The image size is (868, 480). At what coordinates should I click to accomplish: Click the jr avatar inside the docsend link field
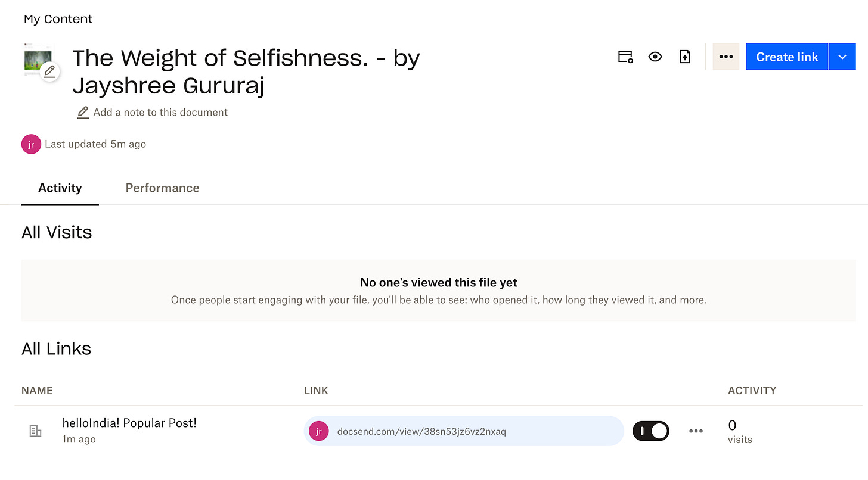[319, 431]
